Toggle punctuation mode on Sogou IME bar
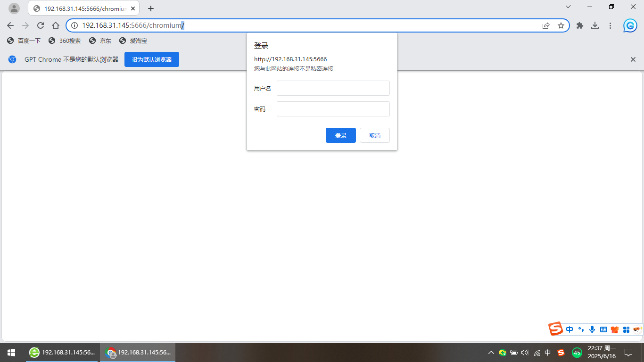The width and height of the screenshot is (644, 362). (581, 329)
